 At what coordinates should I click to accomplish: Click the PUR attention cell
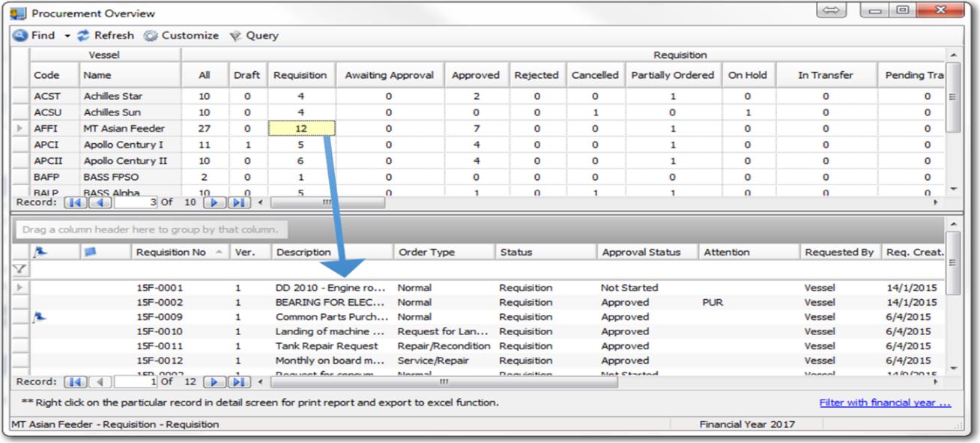pyautogui.click(x=713, y=302)
